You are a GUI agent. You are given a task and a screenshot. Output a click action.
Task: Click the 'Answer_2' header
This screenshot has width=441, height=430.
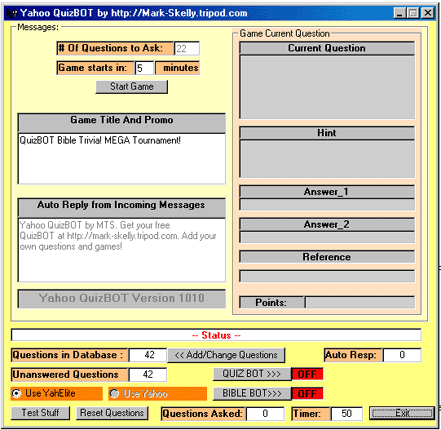coord(327,224)
